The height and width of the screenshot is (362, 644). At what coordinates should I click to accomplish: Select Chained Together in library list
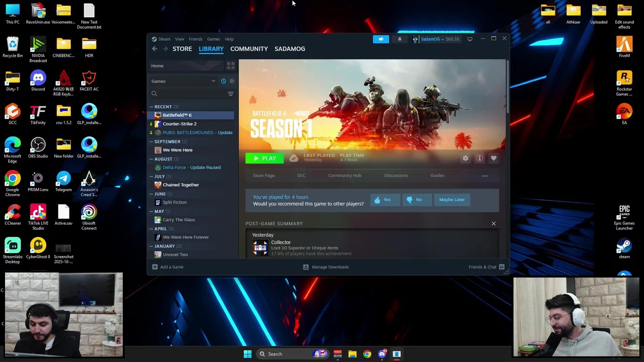192,185
